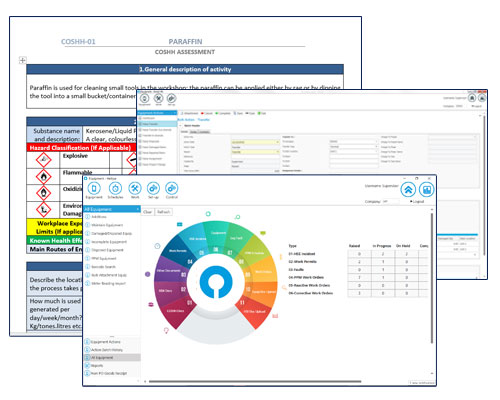Click Complete in middle window toolbar
Screen dimensions: 500x400
point(223,113)
